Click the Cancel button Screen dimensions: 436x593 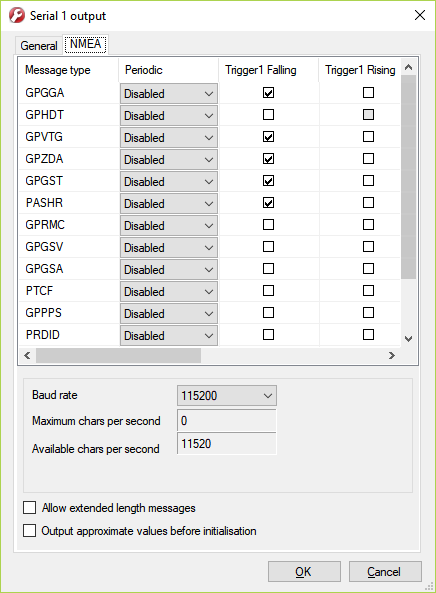(x=385, y=571)
